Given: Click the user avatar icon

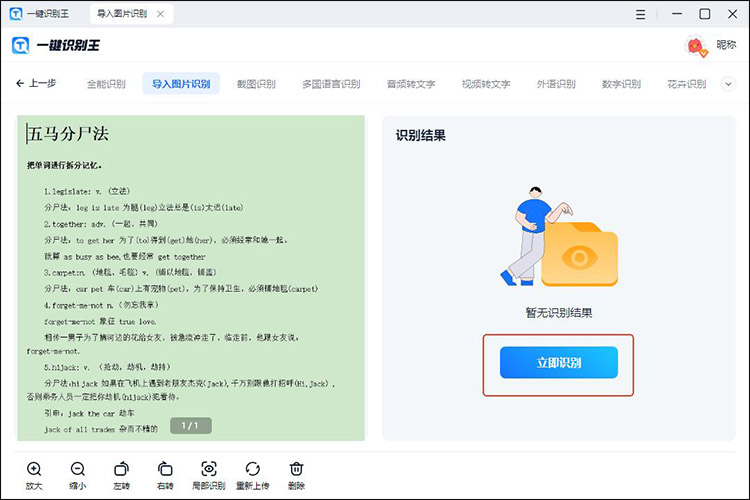Looking at the screenshot, I should (x=696, y=46).
